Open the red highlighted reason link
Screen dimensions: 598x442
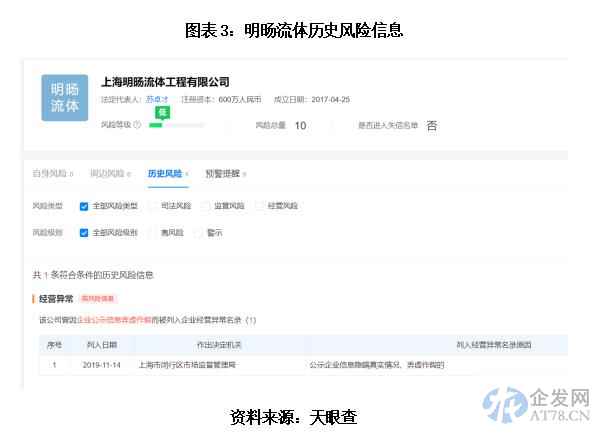114,320
